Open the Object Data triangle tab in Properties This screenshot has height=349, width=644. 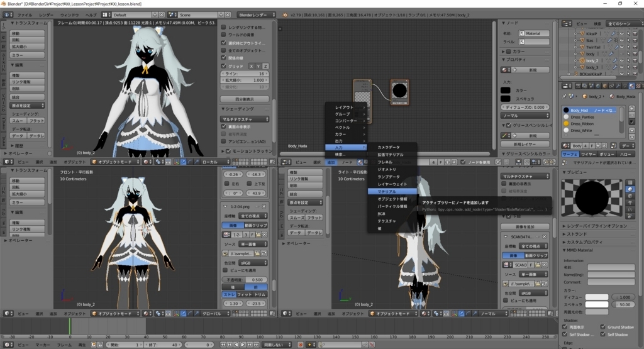point(625,86)
